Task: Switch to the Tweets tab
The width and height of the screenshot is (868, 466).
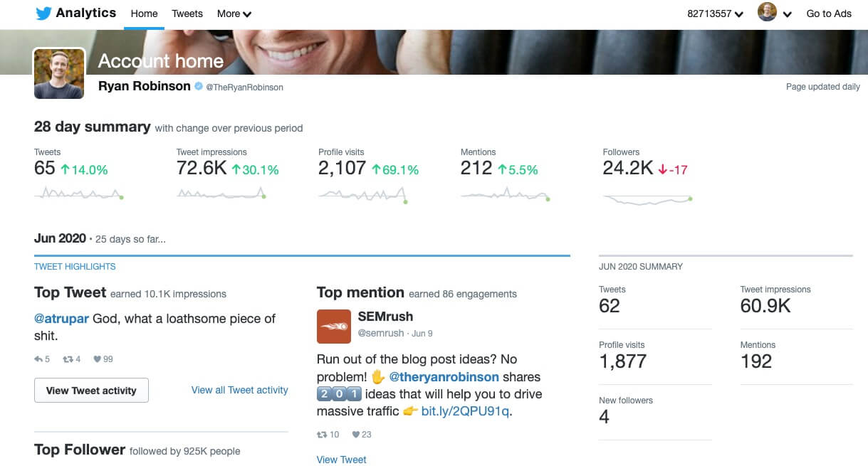Action: [x=187, y=14]
